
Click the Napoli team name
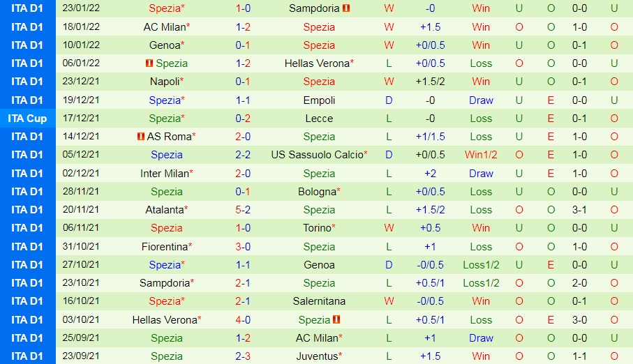click(164, 82)
